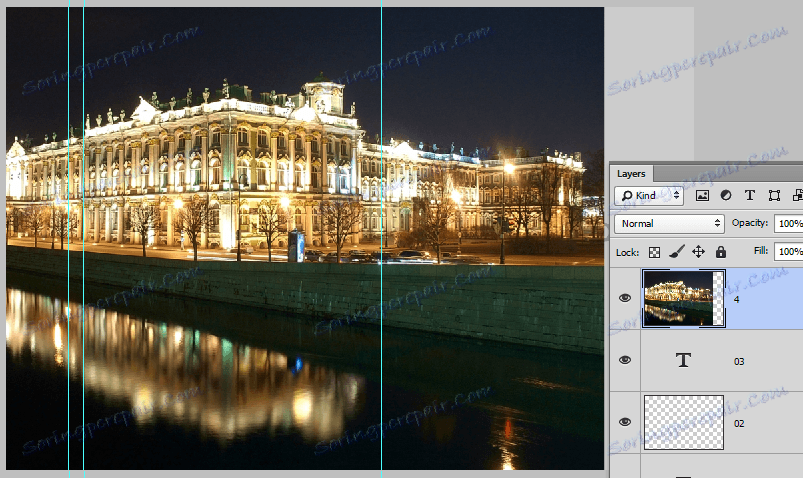Switch to the Layers tab

(x=631, y=174)
